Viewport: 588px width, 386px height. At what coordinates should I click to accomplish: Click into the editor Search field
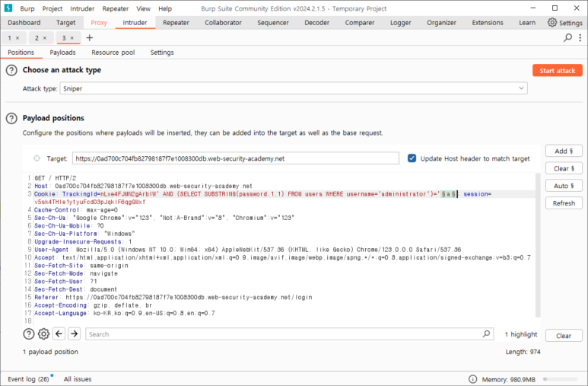(x=289, y=333)
